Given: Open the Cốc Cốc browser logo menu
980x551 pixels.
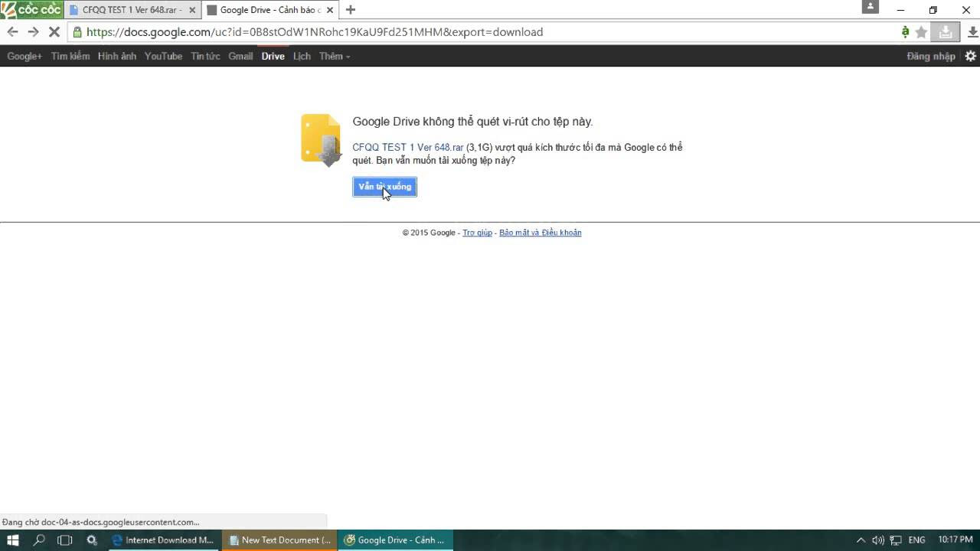Looking at the screenshot, I should (31, 9).
